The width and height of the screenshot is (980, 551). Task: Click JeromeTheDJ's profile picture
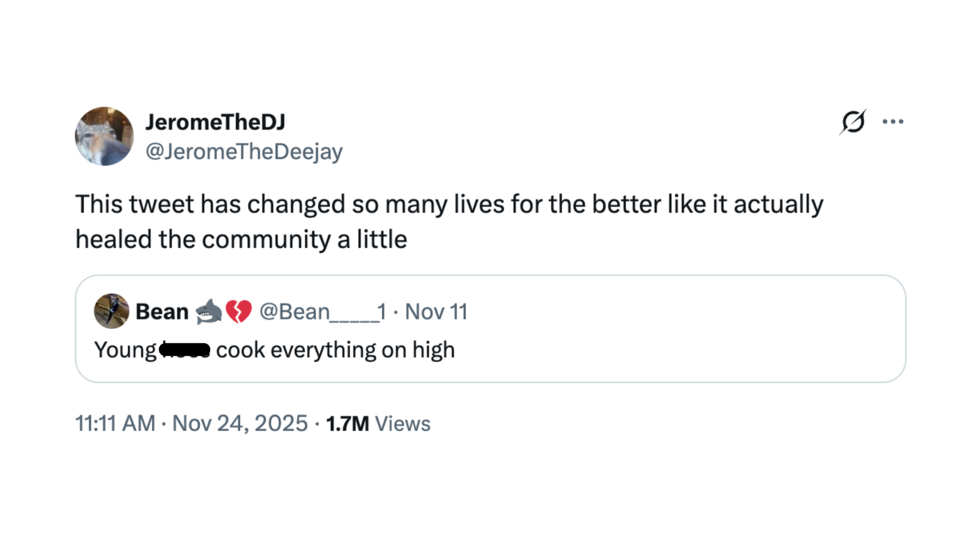point(104,136)
